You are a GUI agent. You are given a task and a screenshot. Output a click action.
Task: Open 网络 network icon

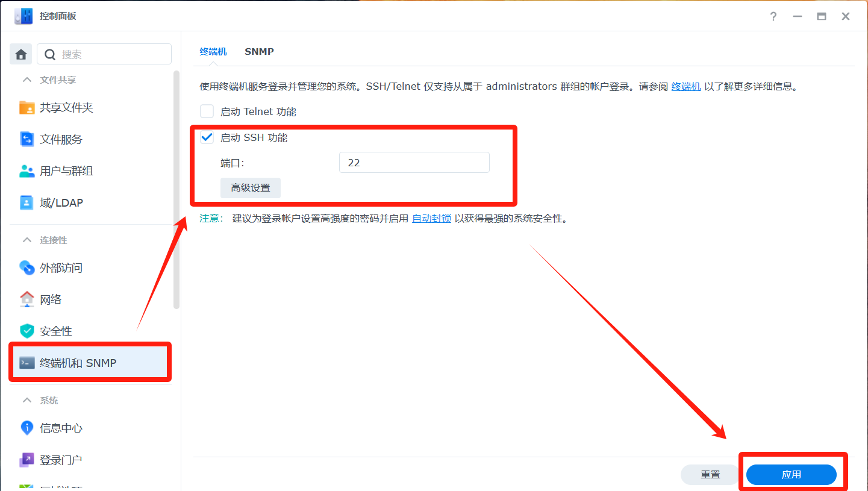click(x=27, y=299)
